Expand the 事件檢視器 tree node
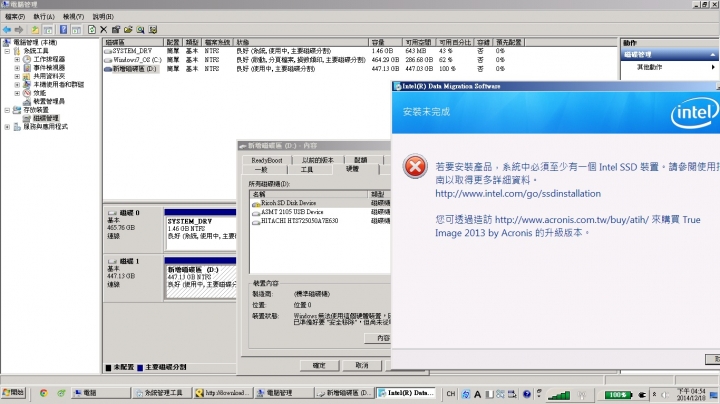This screenshot has width=720, height=404. [x=17, y=67]
